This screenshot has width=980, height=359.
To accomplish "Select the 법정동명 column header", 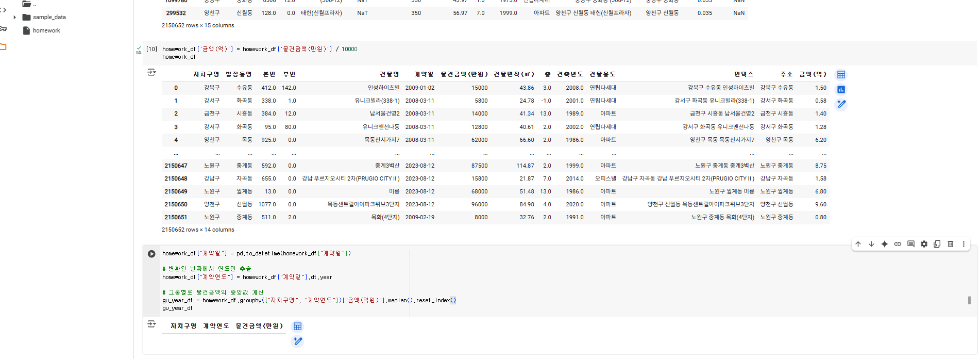I will coord(239,74).
